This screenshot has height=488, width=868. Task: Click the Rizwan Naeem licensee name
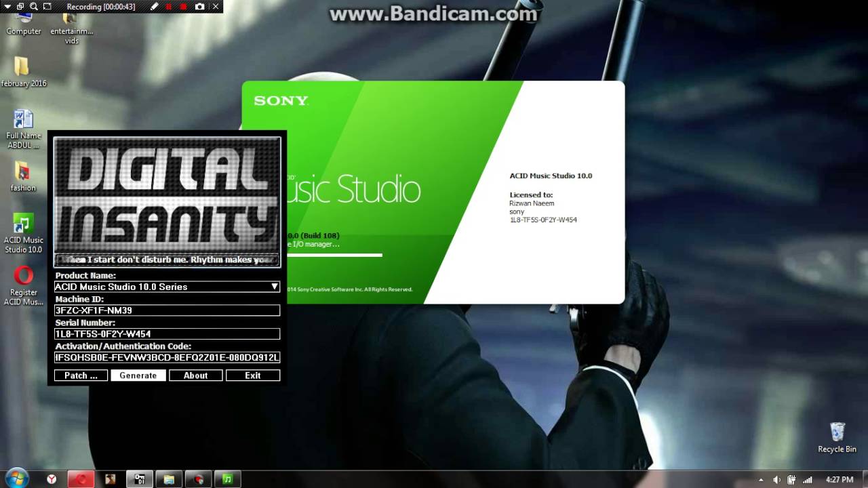[x=532, y=203]
